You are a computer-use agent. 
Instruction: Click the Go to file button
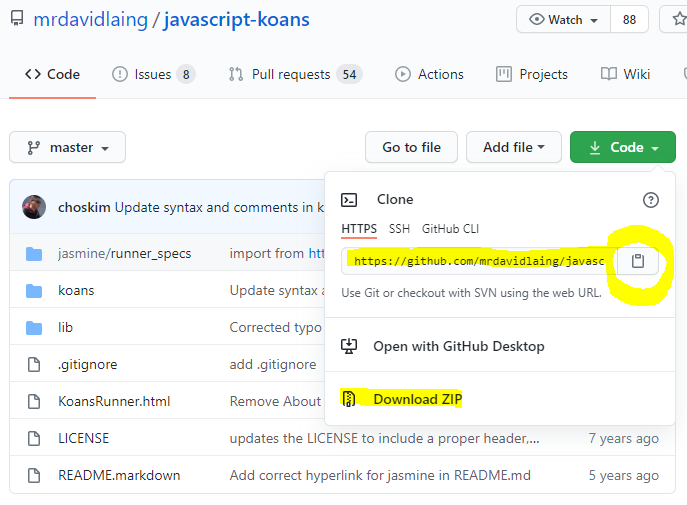coord(411,147)
